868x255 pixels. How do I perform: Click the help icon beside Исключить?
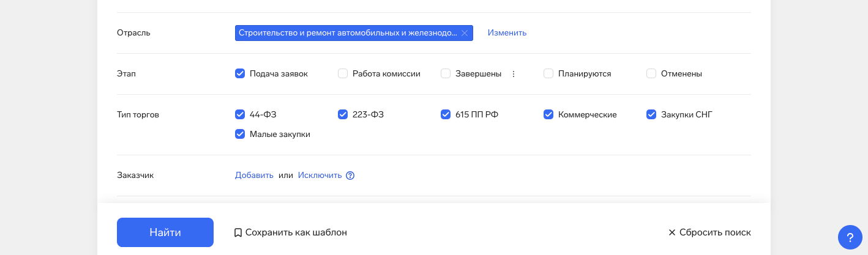[x=350, y=176]
